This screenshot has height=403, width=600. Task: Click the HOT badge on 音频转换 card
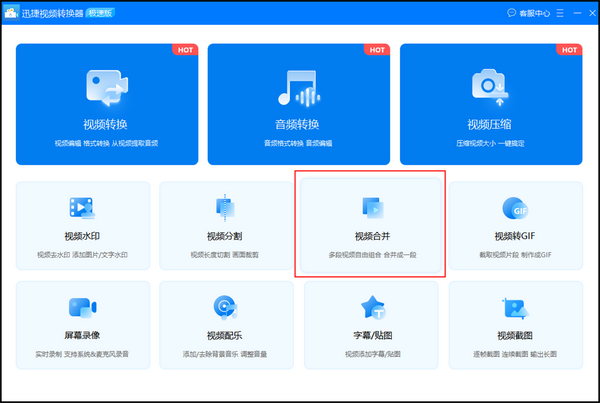[376, 48]
